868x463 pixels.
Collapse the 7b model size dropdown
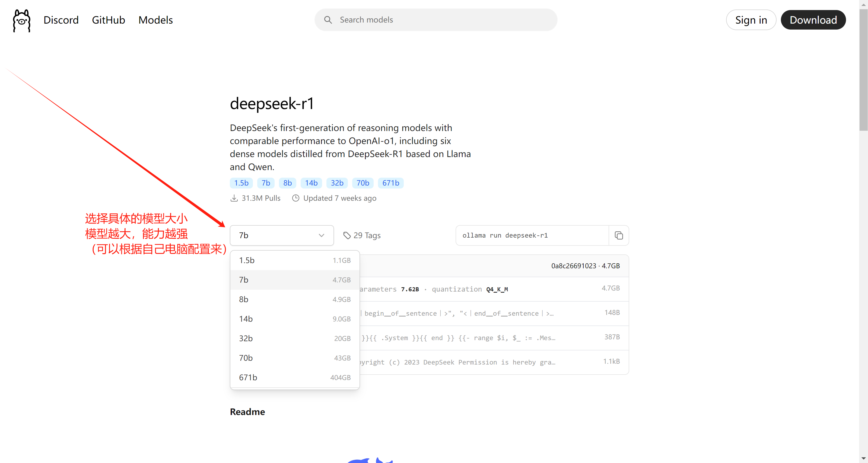click(281, 235)
